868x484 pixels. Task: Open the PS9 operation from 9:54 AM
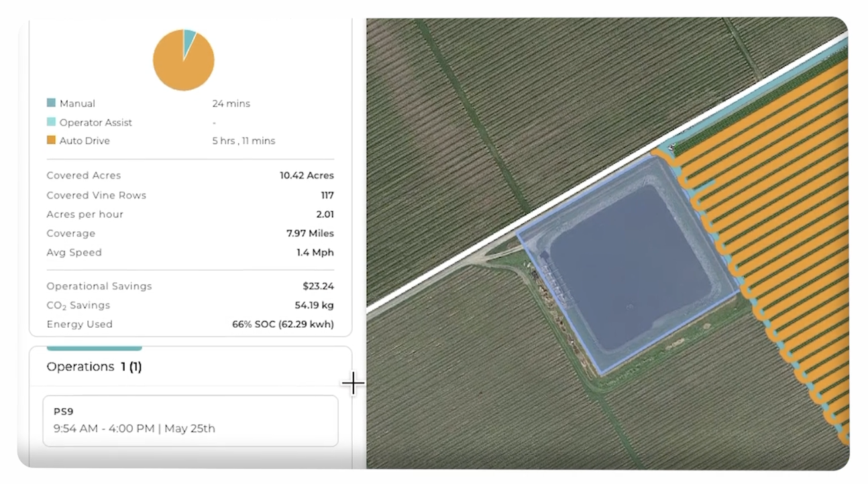point(190,420)
